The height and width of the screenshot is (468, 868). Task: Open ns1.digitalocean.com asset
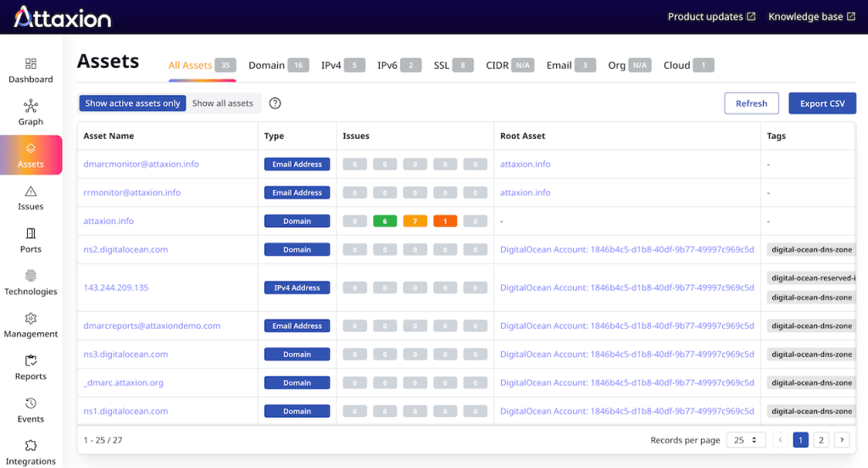125,411
